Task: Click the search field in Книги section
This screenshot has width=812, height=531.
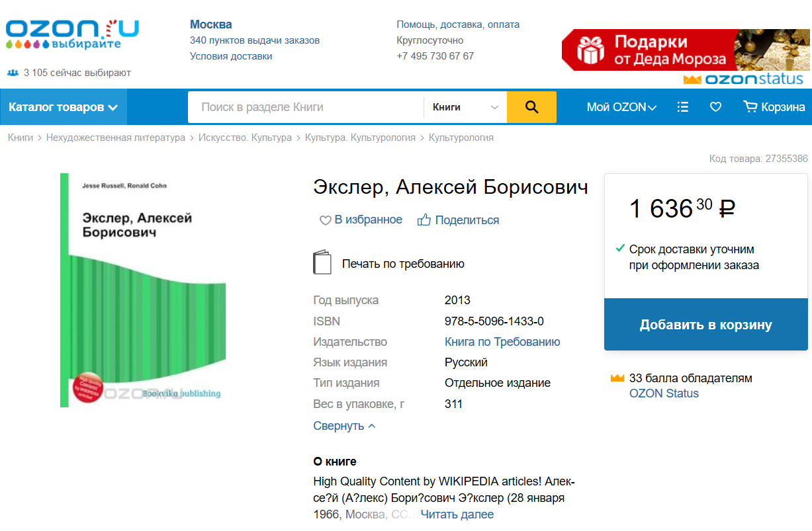Action: click(305, 107)
